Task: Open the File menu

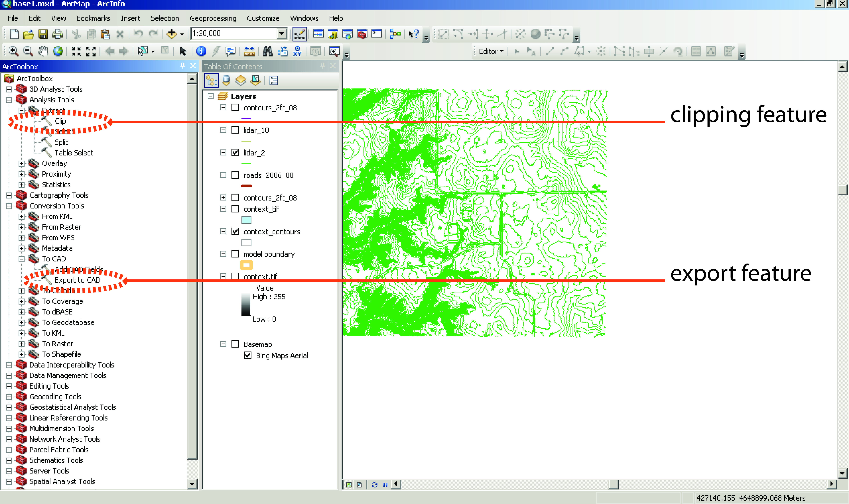Action: [x=13, y=18]
